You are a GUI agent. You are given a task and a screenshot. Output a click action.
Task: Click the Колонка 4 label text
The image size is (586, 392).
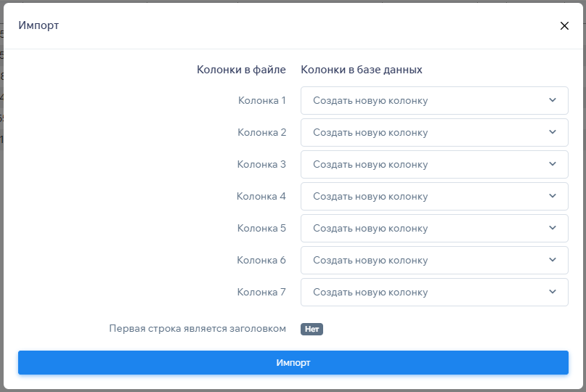261,196
